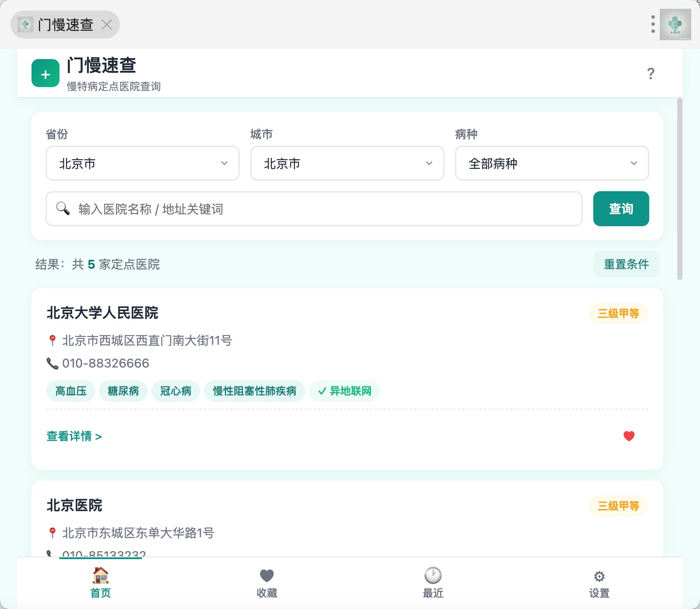Open 收藏 tab in bottom bar
Image resolution: width=700 pixels, height=609 pixels.
click(x=267, y=583)
